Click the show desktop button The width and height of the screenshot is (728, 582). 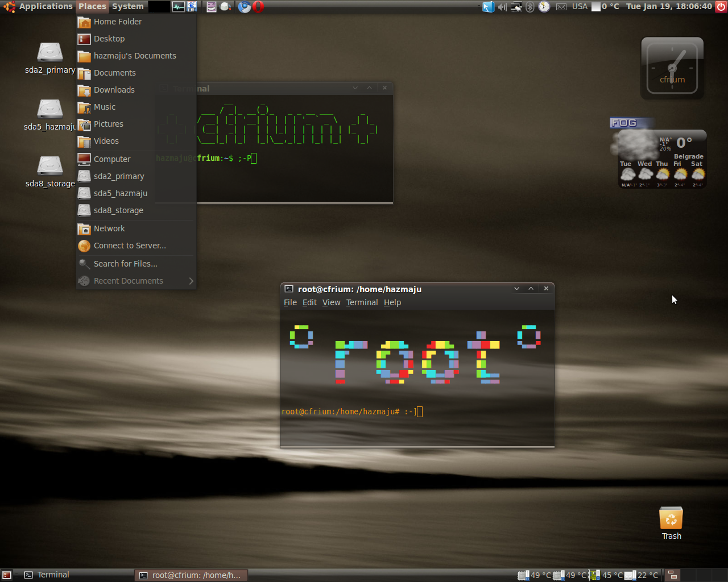(7, 575)
